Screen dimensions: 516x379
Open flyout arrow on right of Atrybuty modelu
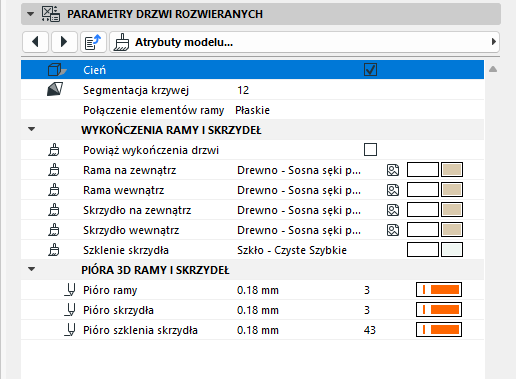click(x=494, y=42)
